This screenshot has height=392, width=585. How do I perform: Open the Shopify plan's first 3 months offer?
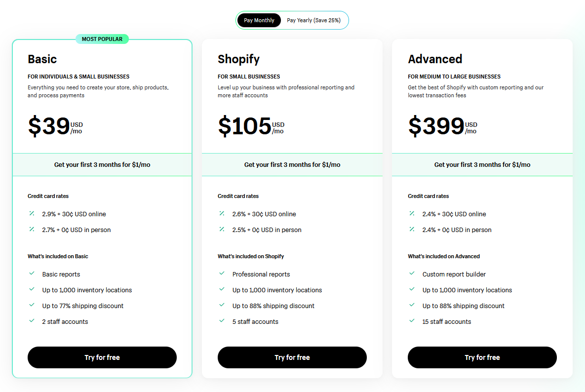coord(292,164)
